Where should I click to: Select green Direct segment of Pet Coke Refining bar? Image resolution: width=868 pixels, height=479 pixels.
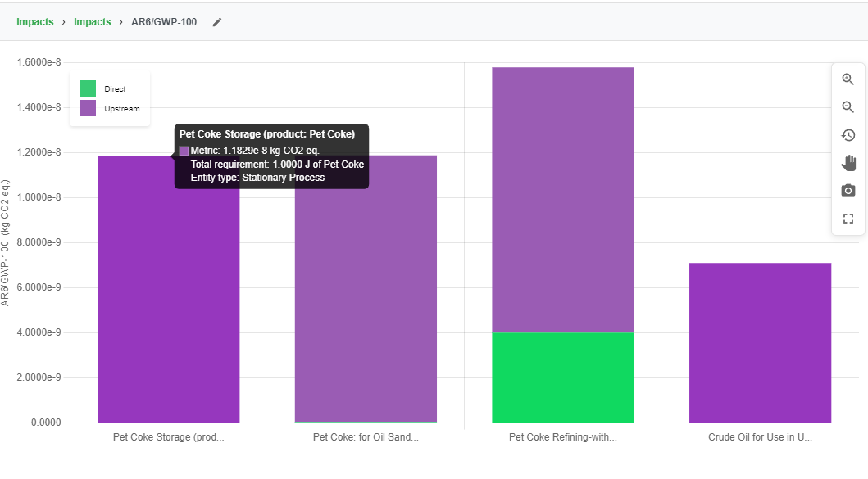pos(563,377)
